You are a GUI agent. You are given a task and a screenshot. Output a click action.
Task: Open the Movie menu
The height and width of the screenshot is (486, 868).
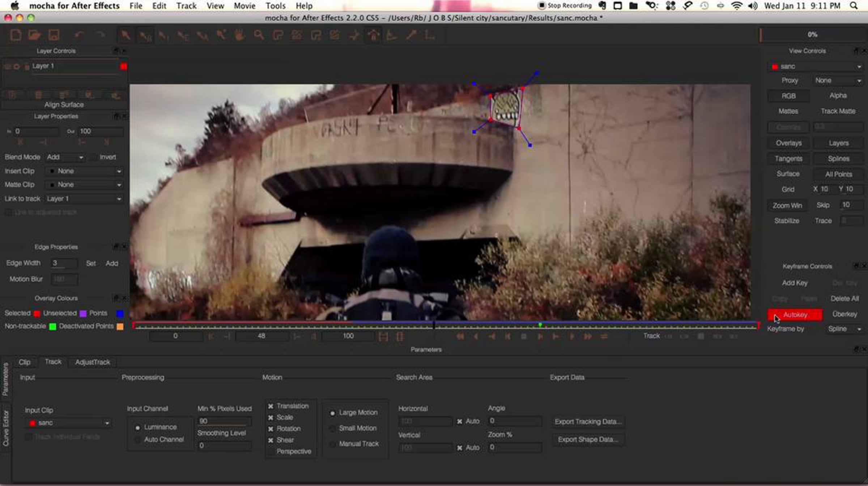coord(244,6)
